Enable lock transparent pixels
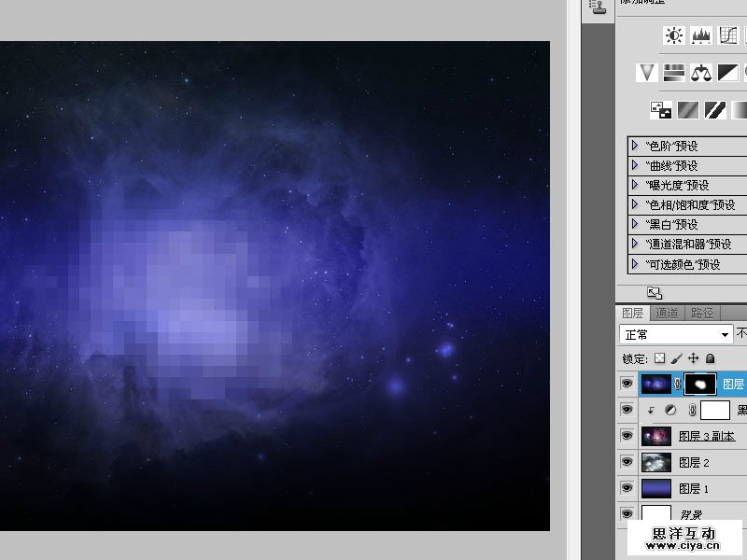The image size is (747, 560). tap(660, 358)
